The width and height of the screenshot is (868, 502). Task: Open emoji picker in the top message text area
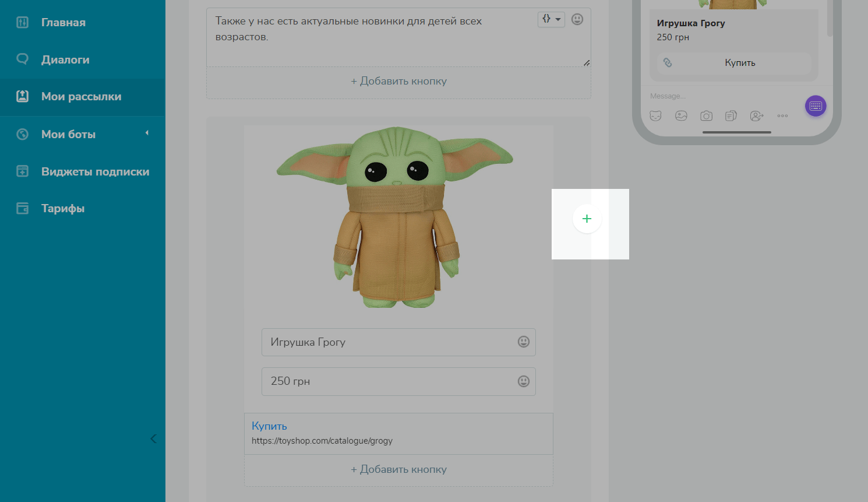click(x=577, y=19)
